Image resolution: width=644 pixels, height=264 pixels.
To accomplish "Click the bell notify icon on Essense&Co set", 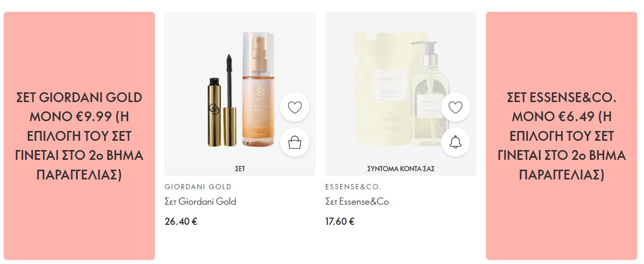I will (456, 142).
